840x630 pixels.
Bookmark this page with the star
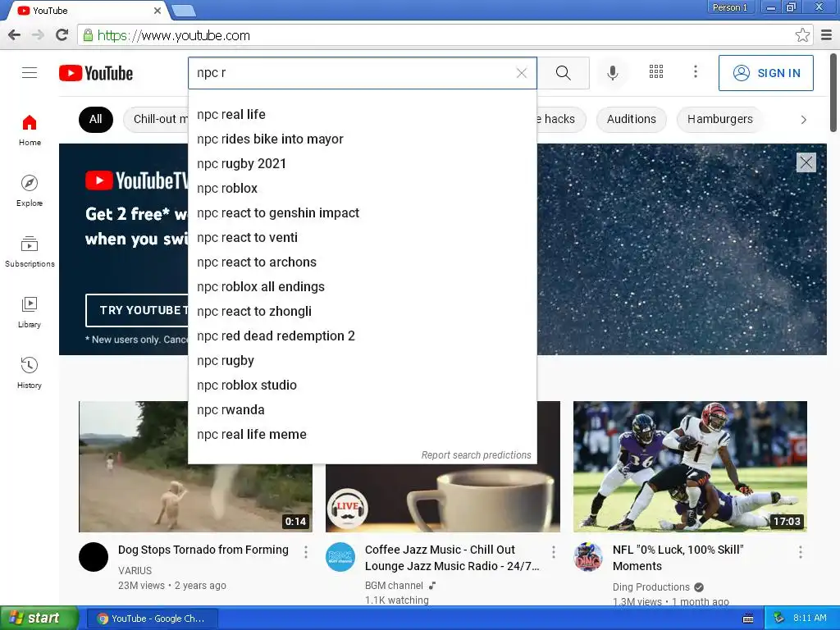802,35
